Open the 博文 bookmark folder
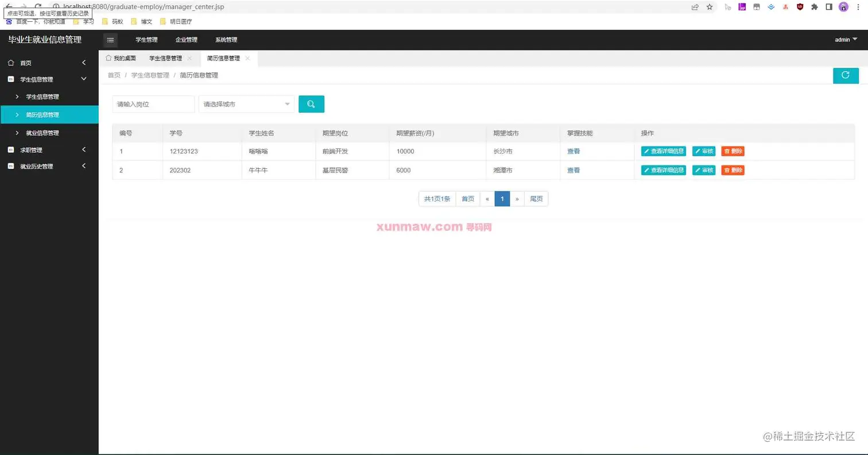Viewport: 868px width, 455px height. [142, 21]
